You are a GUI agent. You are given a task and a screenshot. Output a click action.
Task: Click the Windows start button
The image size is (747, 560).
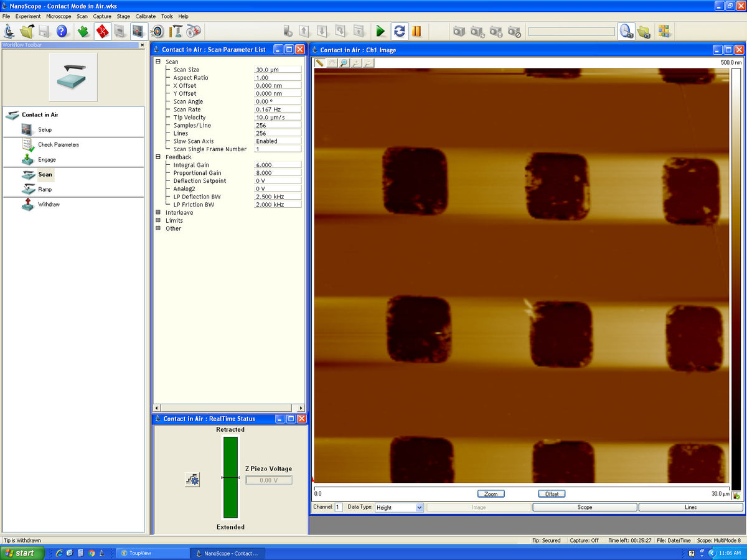[x=22, y=553]
